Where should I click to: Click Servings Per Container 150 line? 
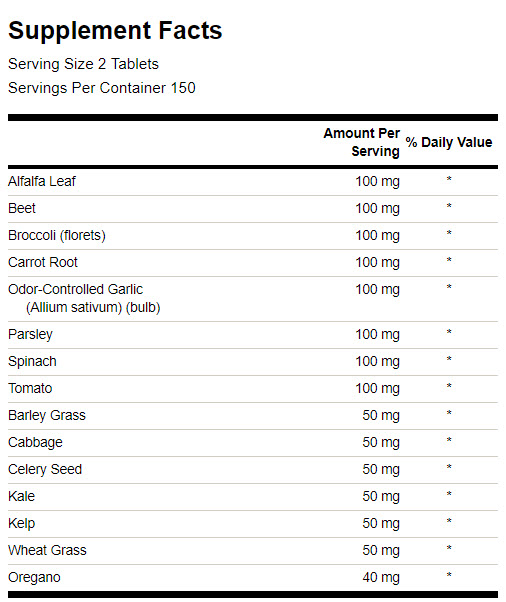point(102,88)
